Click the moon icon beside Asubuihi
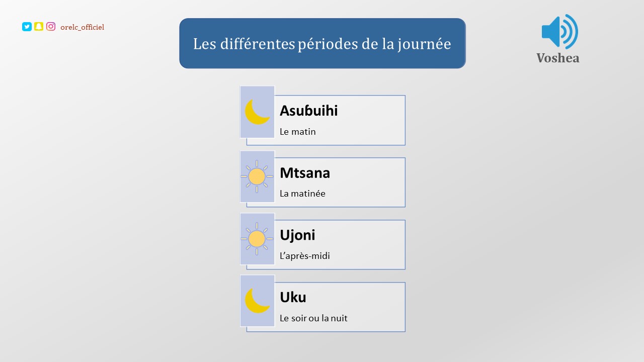 (x=257, y=112)
